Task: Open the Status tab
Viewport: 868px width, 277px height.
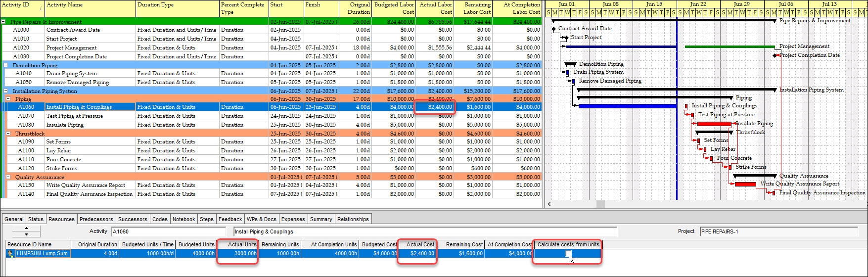Action: point(36,219)
